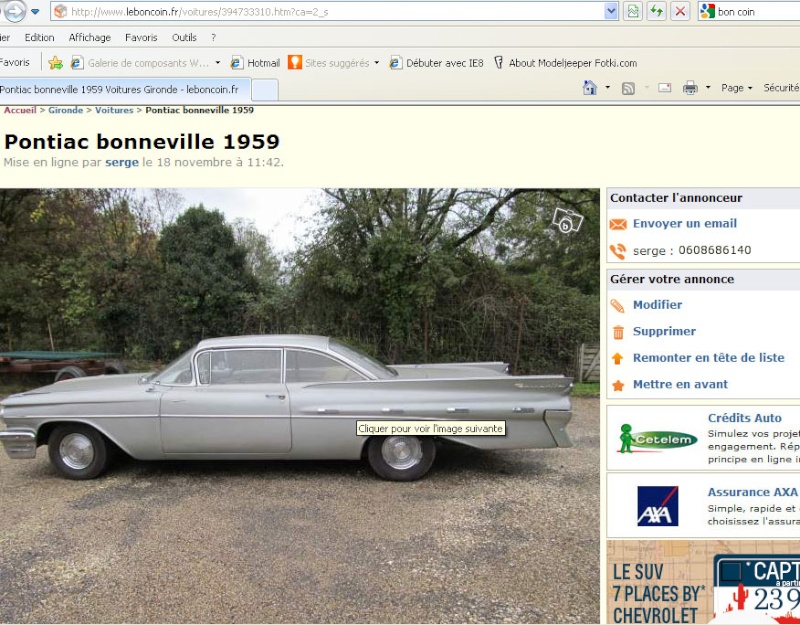
Task: Expand the Sites suggérés dropdown arrow
Action: (x=377, y=63)
